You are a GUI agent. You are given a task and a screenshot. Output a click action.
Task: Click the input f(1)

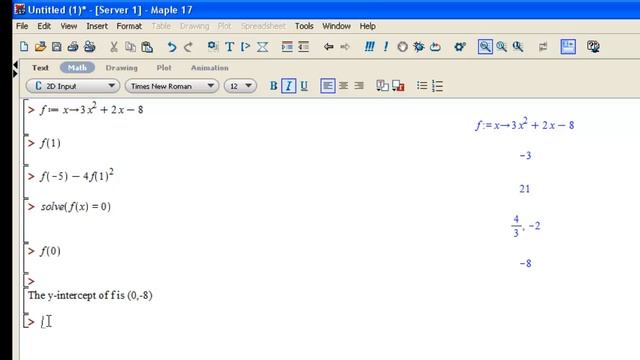coord(50,143)
